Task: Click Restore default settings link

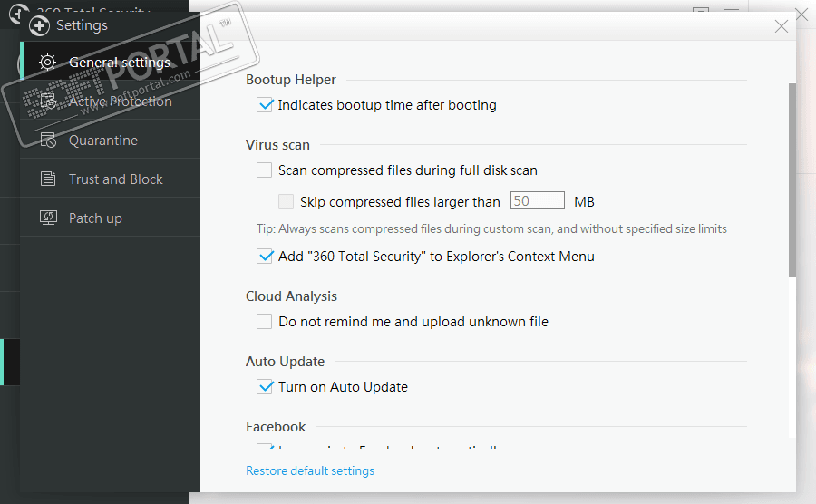Action: pos(310,470)
